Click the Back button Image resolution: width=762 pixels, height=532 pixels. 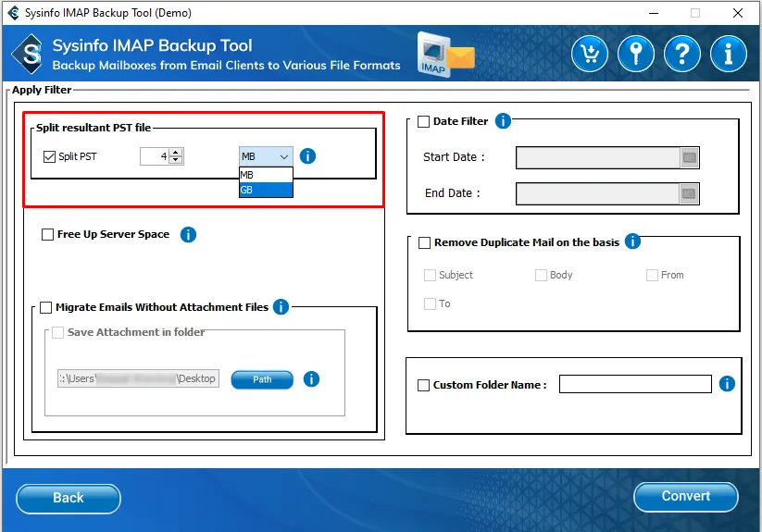pos(69,498)
